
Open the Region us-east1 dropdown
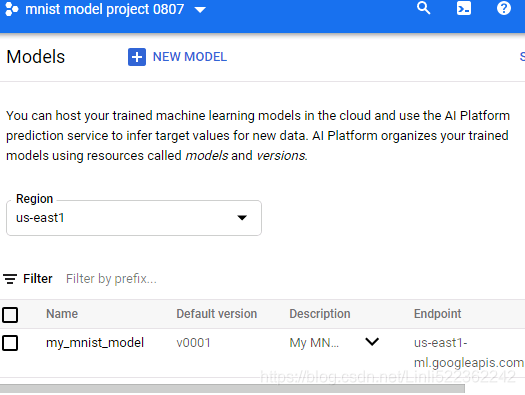134,218
